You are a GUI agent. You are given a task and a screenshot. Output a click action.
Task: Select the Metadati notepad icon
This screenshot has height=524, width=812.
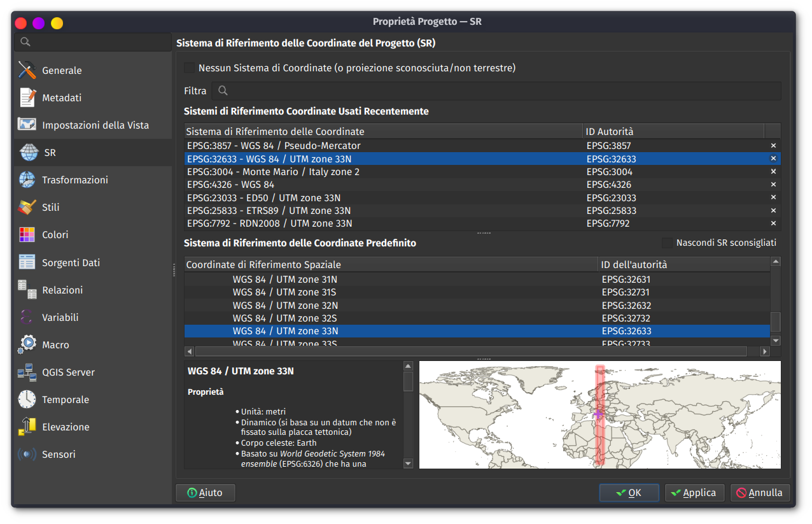pyautogui.click(x=27, y=97)
